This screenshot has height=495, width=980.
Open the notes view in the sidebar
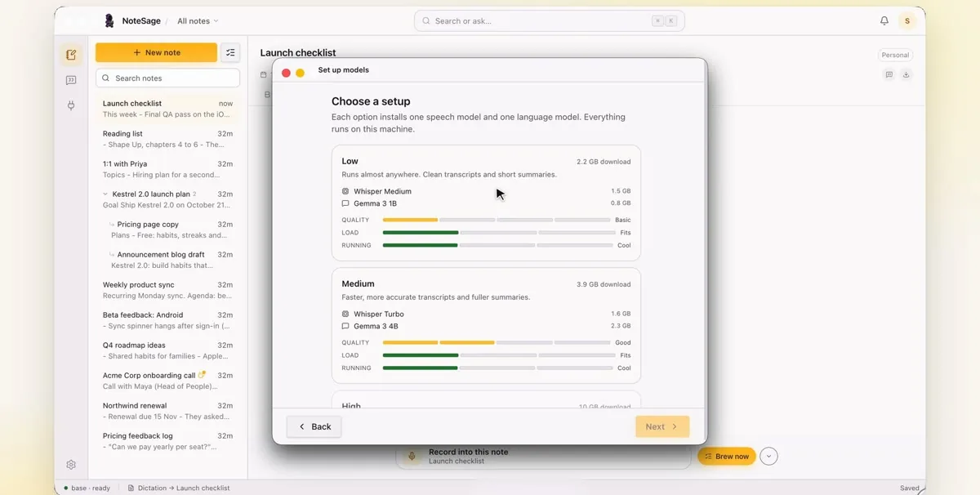point(71,55)
